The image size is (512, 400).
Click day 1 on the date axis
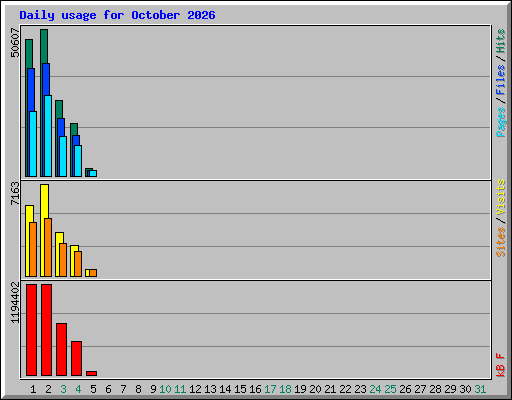click(33, 389)
